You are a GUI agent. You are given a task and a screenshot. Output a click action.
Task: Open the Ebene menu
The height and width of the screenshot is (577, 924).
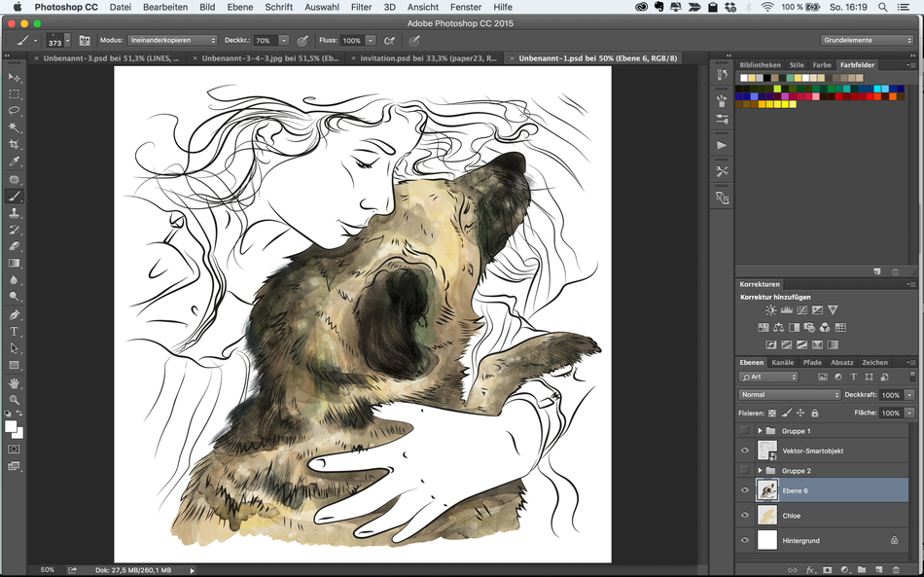pos(240,7)
